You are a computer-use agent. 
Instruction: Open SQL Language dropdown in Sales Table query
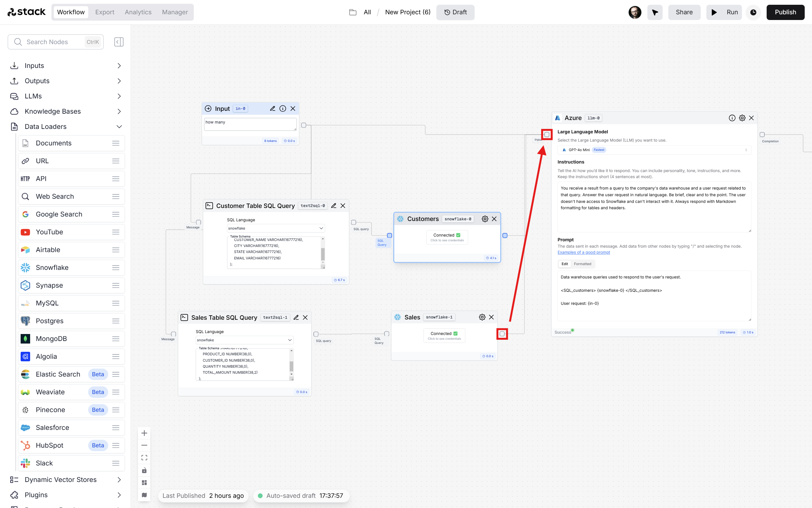pyautogui.click(x=245, y=340)
